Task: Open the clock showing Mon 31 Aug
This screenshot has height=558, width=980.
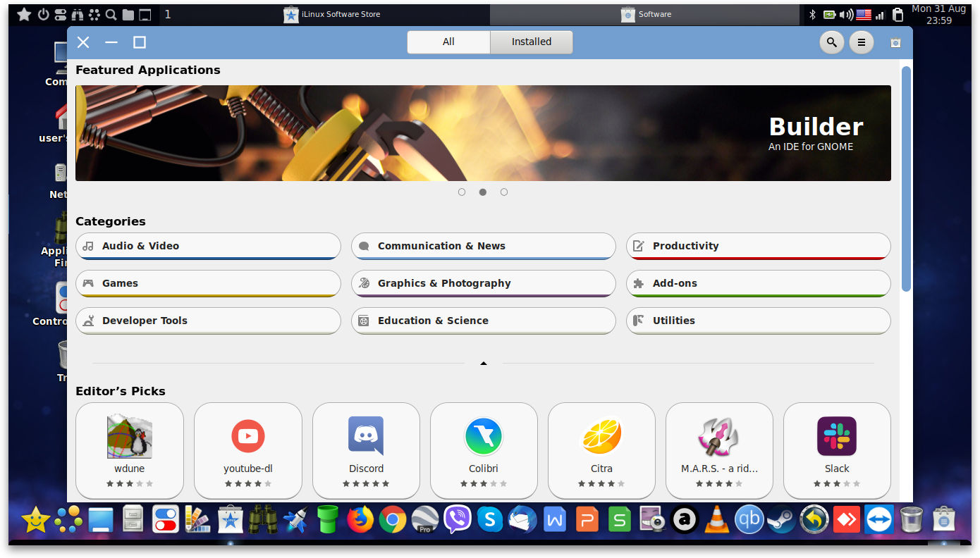Action: pos(938,14)
